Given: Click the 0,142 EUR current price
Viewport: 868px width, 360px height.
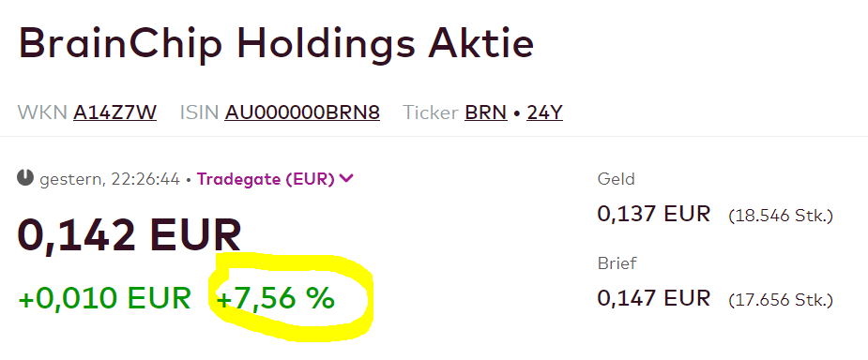Looking at the screenshot, I should [129, 235].
